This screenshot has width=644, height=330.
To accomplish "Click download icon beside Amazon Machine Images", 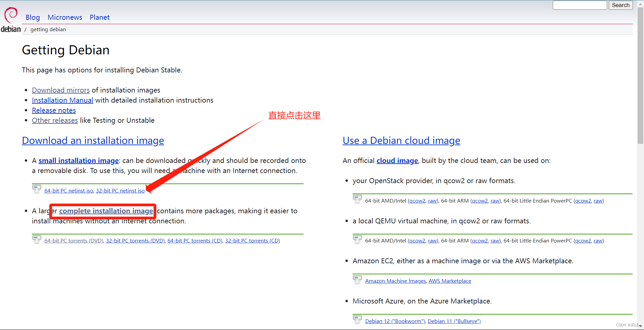I will tap(357, 280).
